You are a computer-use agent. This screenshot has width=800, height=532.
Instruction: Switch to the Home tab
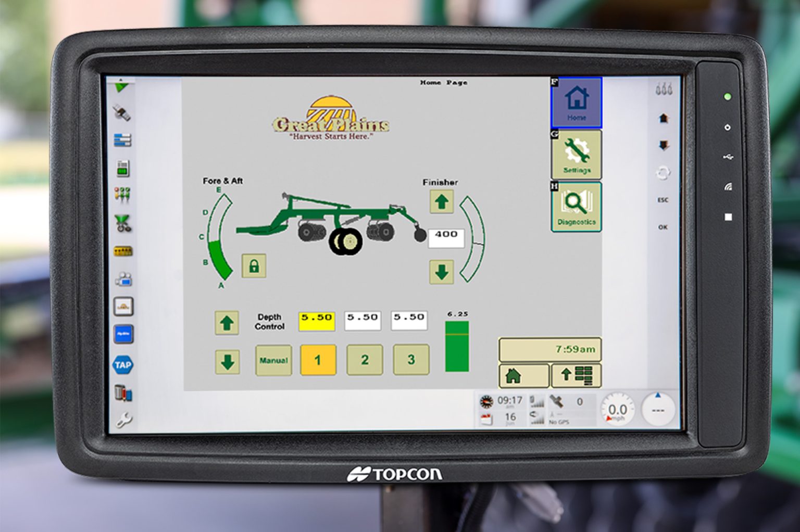pos(576,101)
